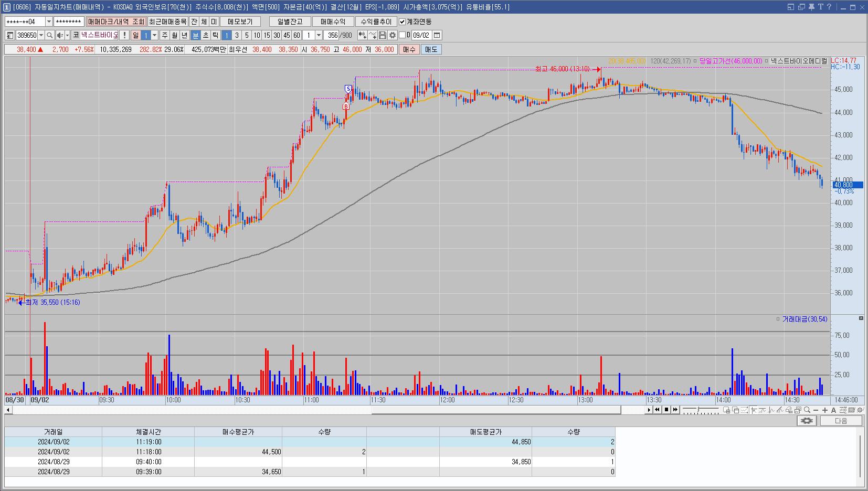
Task: Open the account number dropdown arrow
Action: click(49, 22)
